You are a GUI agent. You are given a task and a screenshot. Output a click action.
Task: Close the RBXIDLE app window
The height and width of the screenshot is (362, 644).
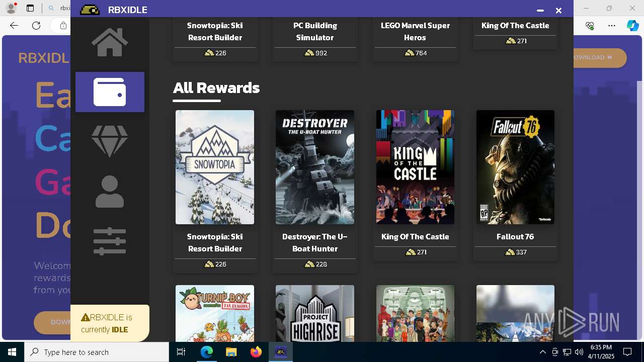coord(558,10)
